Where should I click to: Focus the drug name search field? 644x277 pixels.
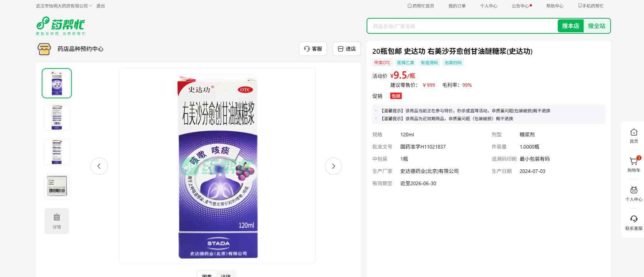(x=462, y=26)
